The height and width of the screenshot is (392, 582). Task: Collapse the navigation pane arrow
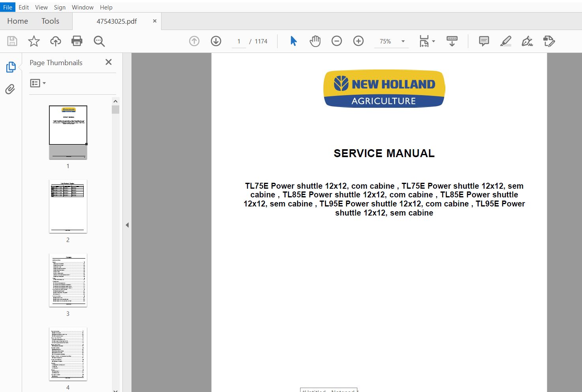click(127, 225)
